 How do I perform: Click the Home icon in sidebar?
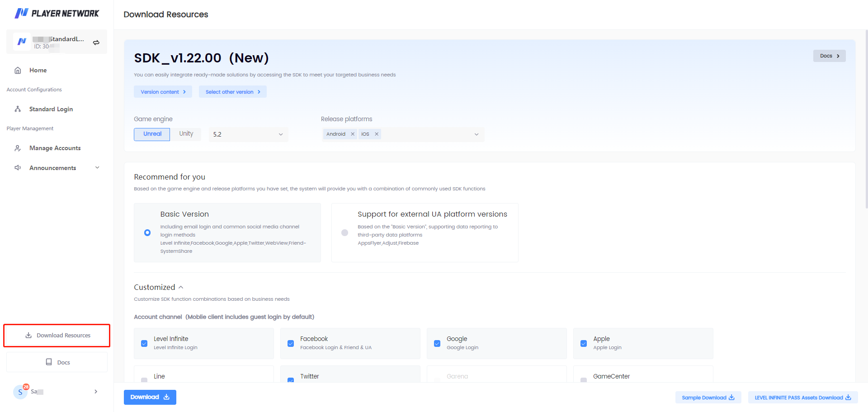point(17,70)
